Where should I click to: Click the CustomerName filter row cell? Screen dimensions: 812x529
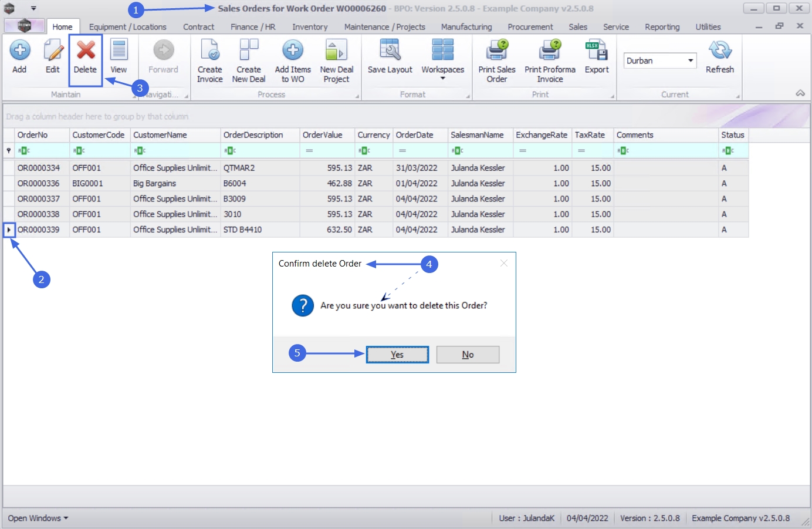click(175, 151)
